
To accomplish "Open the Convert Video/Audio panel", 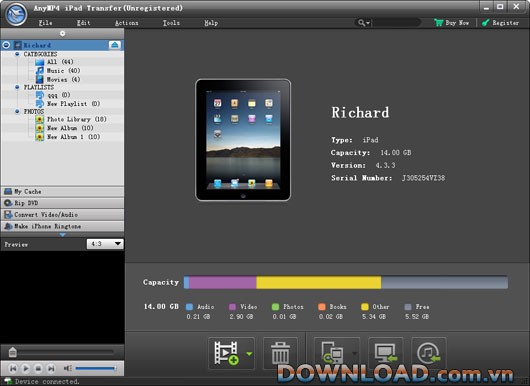I will [x=62, y=215].
